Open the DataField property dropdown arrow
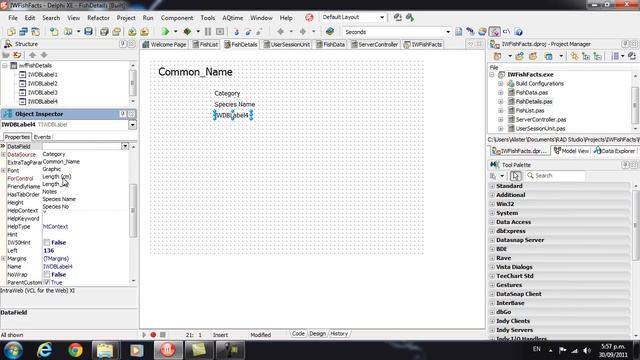Viewport: 640px width, 360px height. [x=125, y=146]
